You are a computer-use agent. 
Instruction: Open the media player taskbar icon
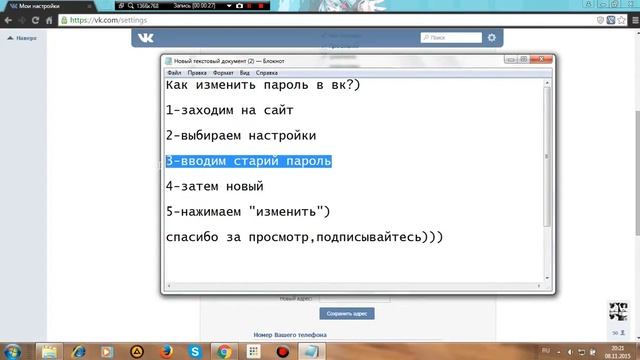coord(107,351)
